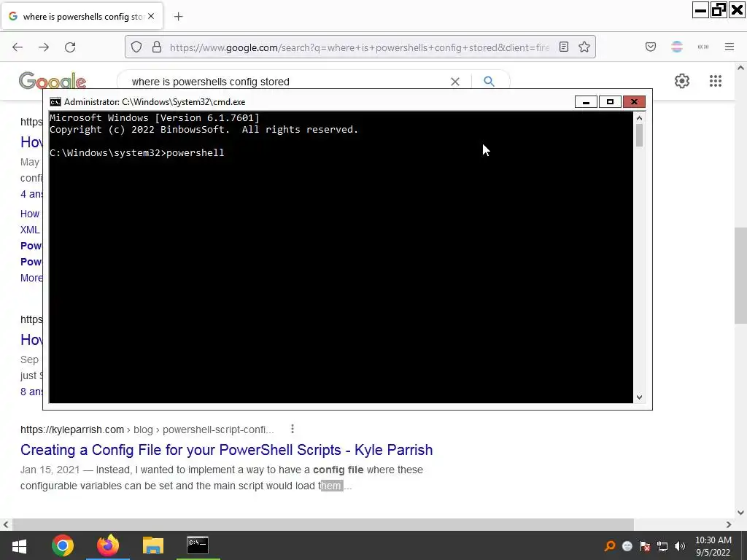Open options dots for the kyleparrish.com result
The image size is (747, 560).
pyautogui.click(x=293, y=429)
